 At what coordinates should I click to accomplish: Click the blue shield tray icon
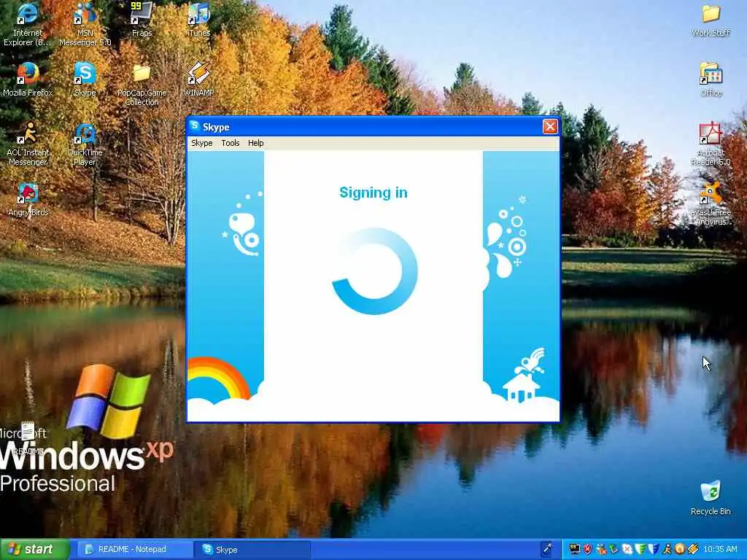tap(654, 549)
